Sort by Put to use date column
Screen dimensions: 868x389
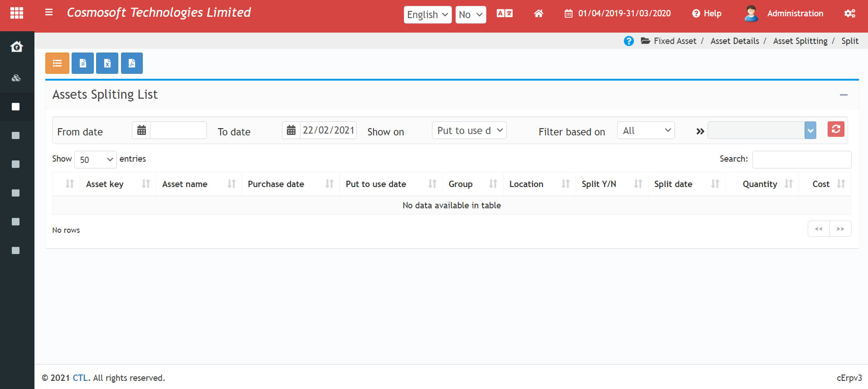coord(391,184)
